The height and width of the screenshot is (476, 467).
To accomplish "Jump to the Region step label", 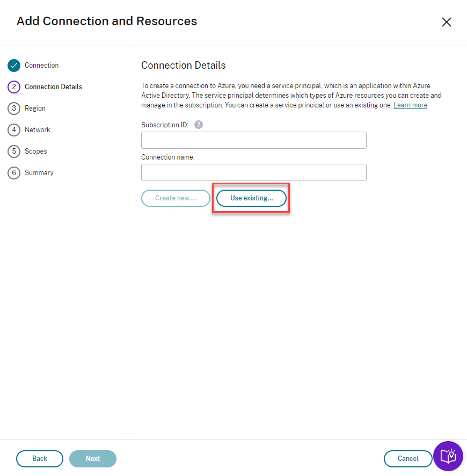I will [x=35, y=109].
